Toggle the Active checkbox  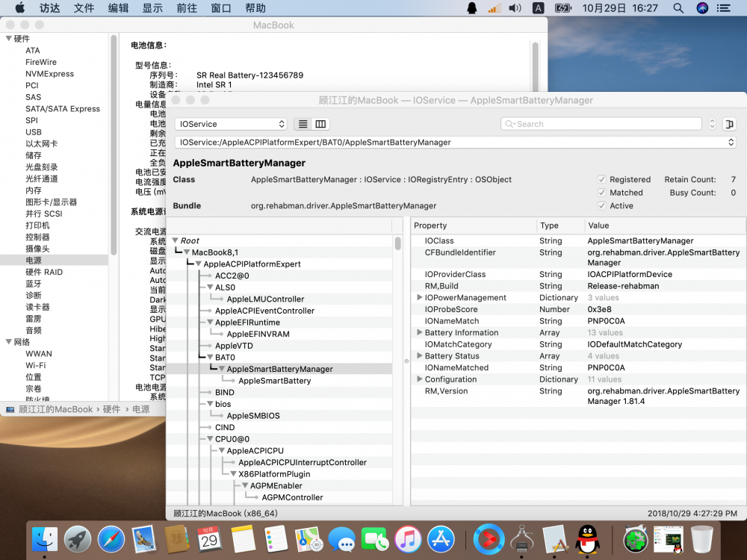tap(601, 206)
